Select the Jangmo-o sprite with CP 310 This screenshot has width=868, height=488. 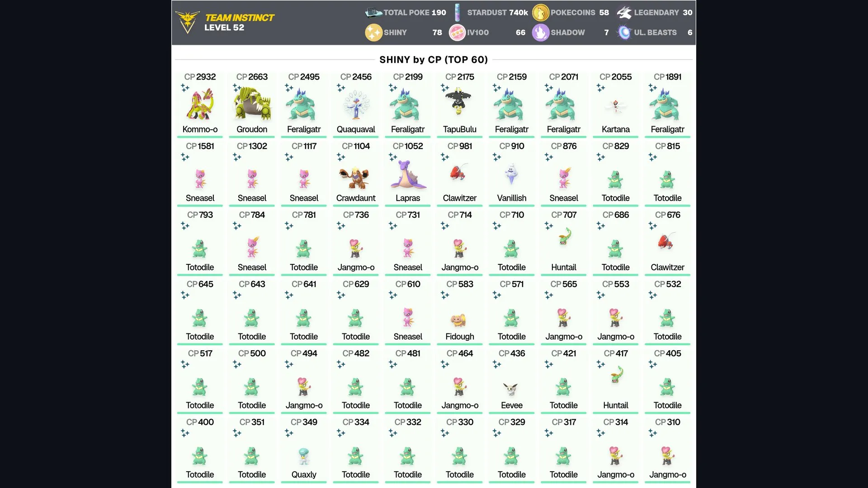[668, 455]
